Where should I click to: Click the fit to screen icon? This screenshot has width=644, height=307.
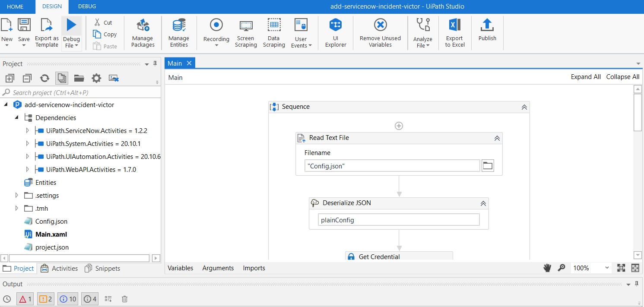tap(621, 268)
